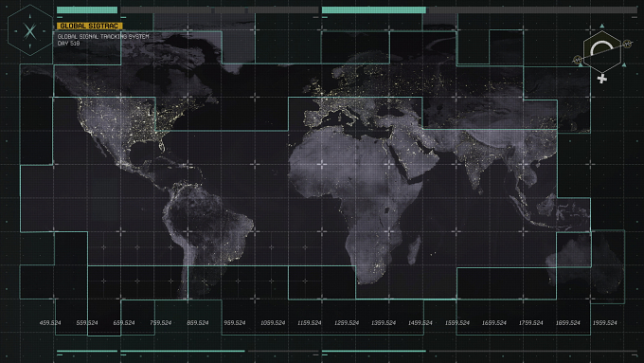The width and height of the screenshot is (644, 363).
Task: Click scale value 1559.524
Action: [457, 322]
